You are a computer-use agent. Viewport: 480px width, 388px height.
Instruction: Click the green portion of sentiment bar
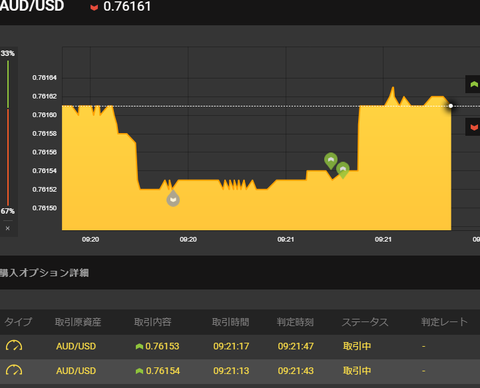(8, 84)
